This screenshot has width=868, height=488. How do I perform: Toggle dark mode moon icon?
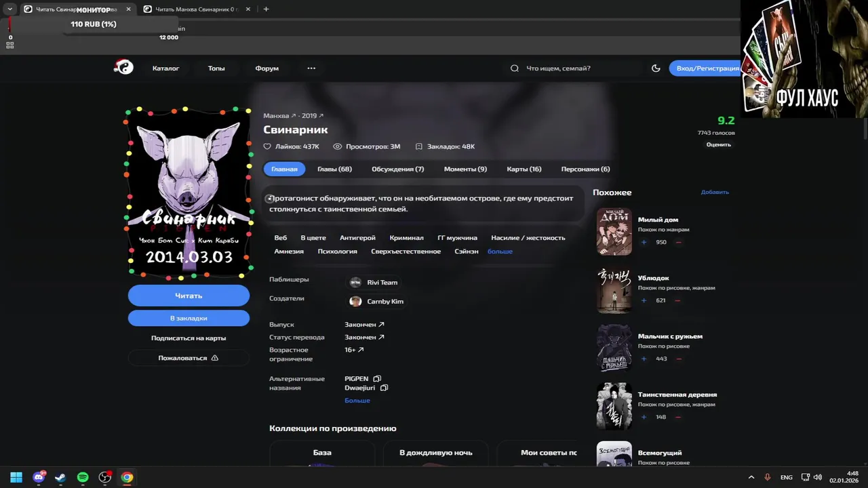[x=656, y=68]
